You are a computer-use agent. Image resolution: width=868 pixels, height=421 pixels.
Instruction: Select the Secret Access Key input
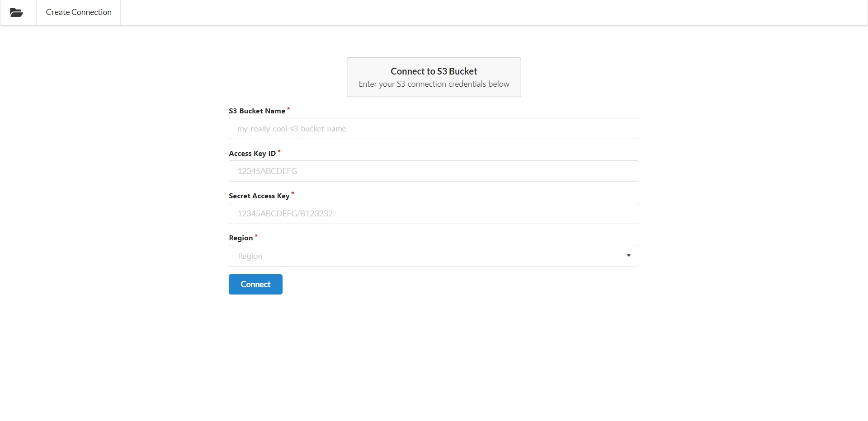[434, 214]
